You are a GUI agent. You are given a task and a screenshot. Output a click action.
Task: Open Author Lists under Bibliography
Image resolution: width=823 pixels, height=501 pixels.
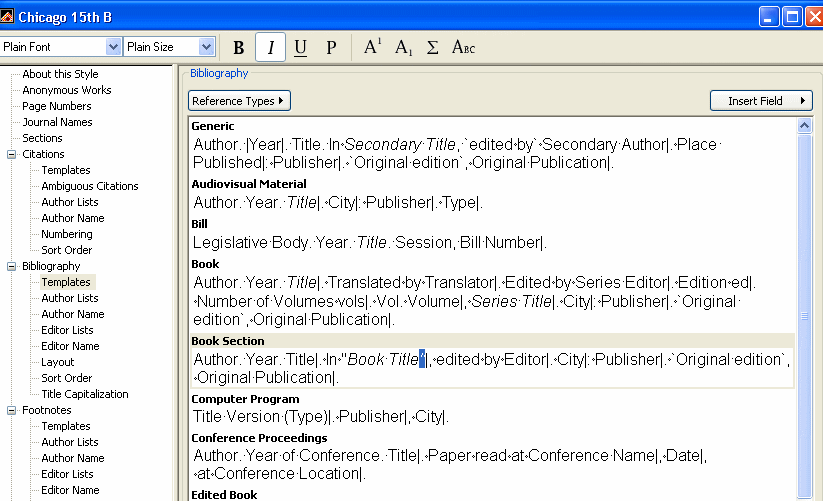pyautogui.click(x=70, y=298)
